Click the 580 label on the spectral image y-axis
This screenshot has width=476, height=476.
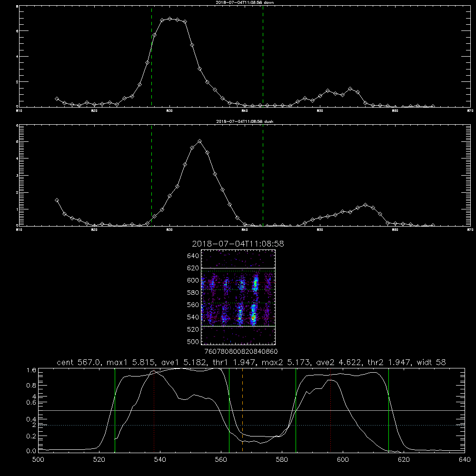click(x=193, y=293)
